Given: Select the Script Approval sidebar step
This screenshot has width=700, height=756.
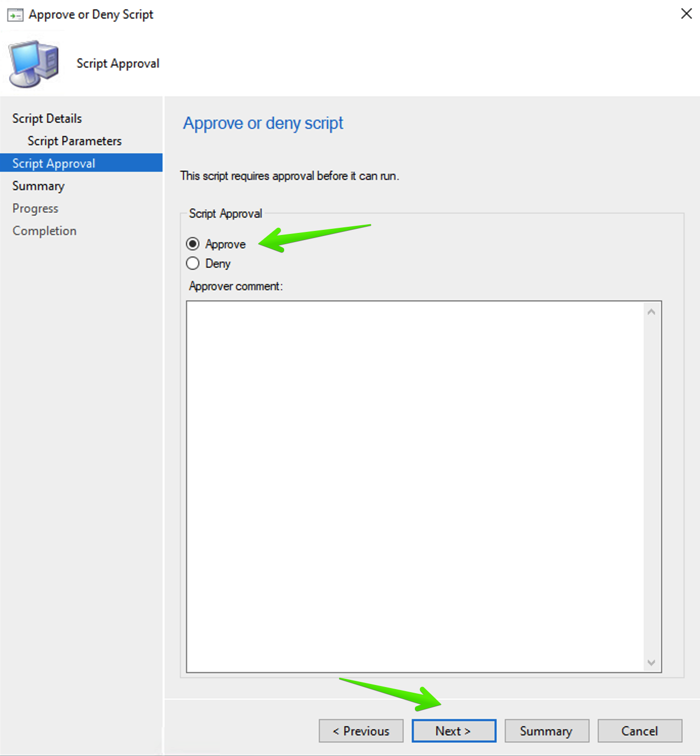Looking at the screenshot, I should [81, 163].
